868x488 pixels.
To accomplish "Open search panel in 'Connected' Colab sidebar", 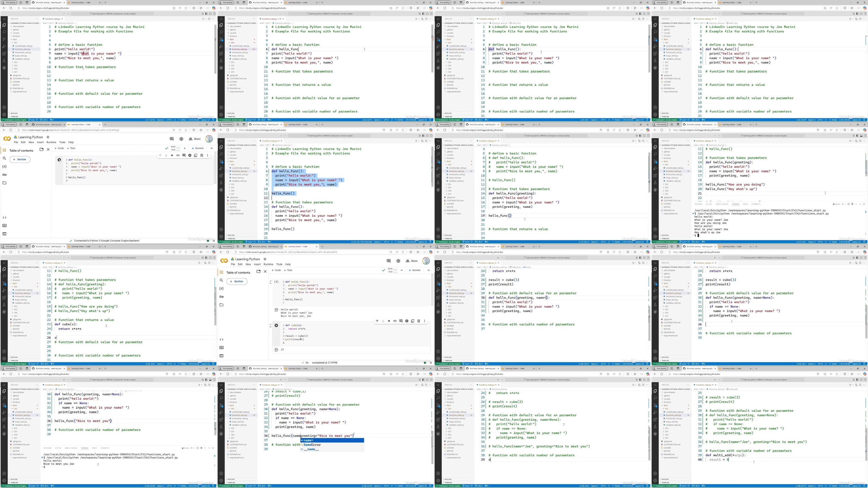I will [4, 158].
